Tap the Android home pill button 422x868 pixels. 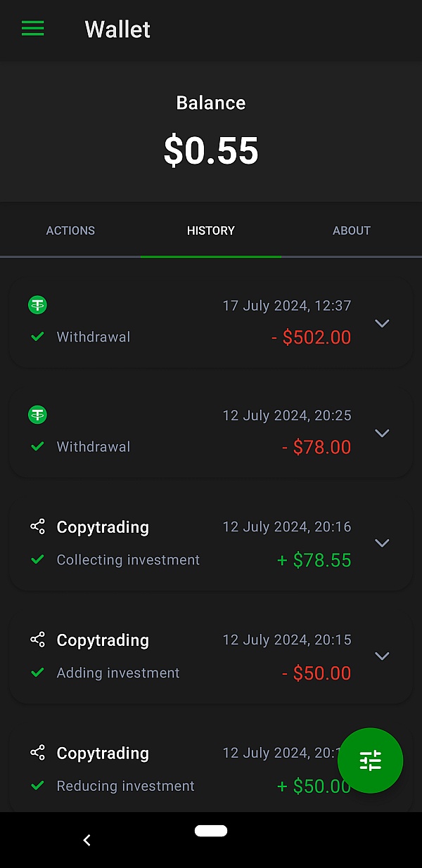pos(211,831)
